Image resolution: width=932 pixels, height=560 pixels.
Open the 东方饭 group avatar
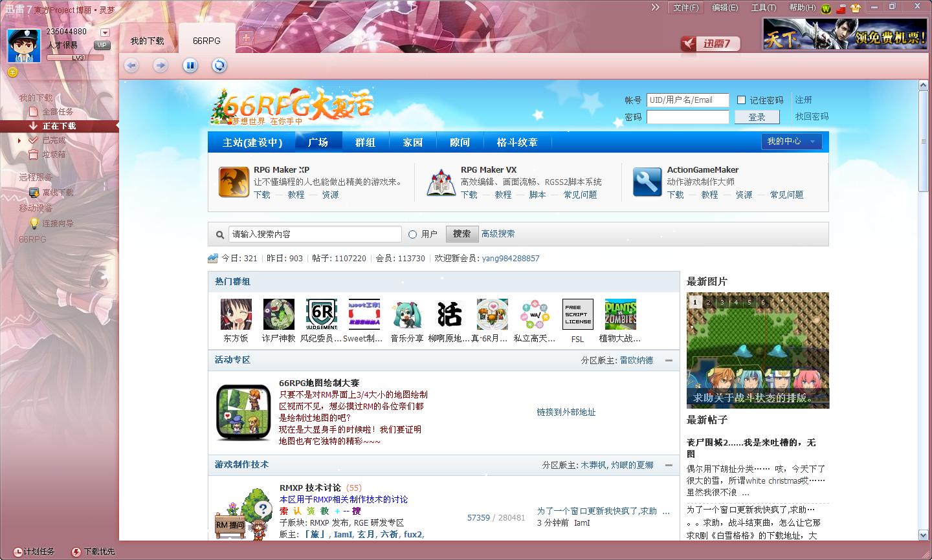coord(236,314)
